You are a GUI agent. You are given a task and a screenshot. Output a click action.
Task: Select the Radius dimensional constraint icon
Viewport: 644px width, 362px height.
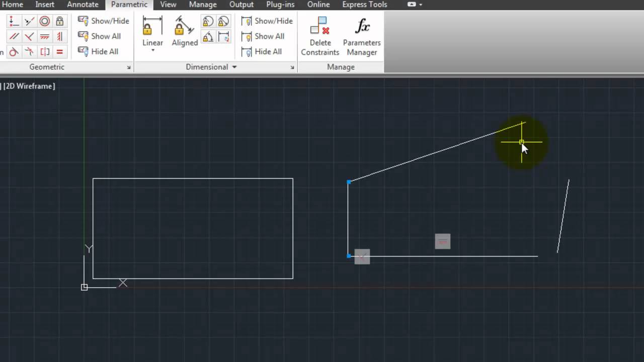tap(208, 21)
